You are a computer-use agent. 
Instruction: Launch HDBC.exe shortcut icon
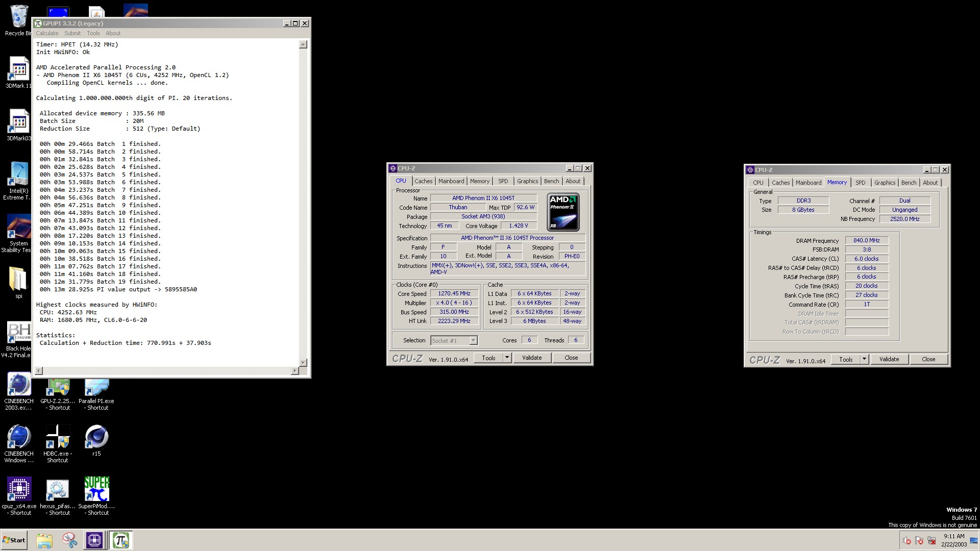click(x=58, y=444)
